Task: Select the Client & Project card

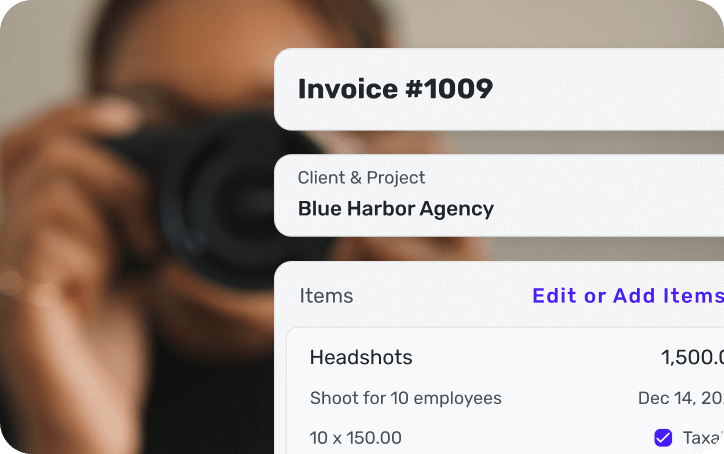Action: tap(499, 195)
